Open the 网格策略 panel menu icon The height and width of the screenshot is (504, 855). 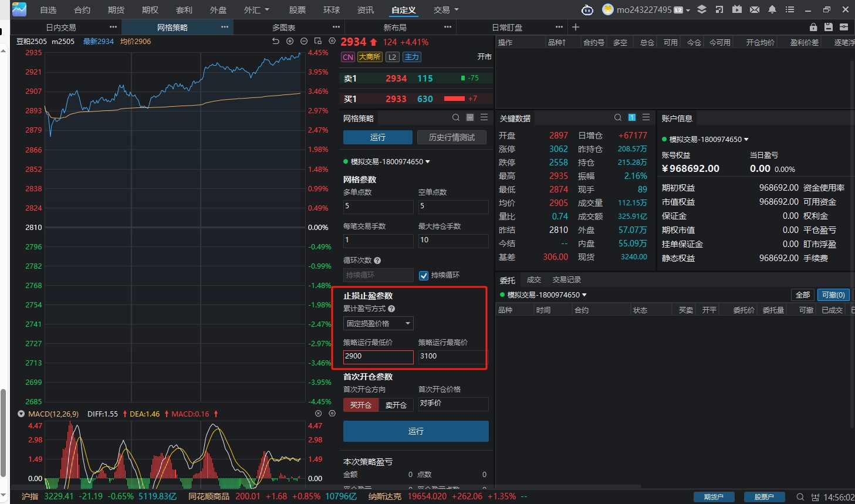point(484,118)
